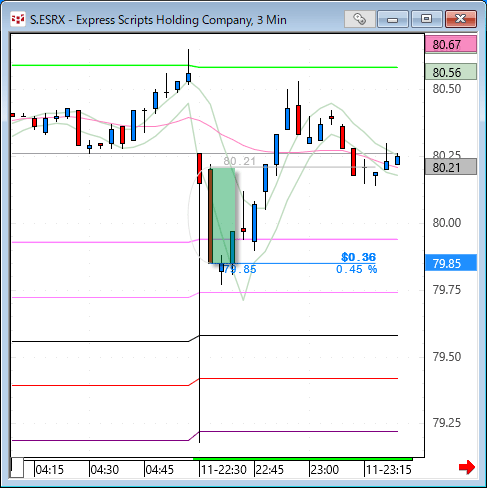Click the blue 79.85 label below the rectangle
487x488 pixels.
[240, 269]
